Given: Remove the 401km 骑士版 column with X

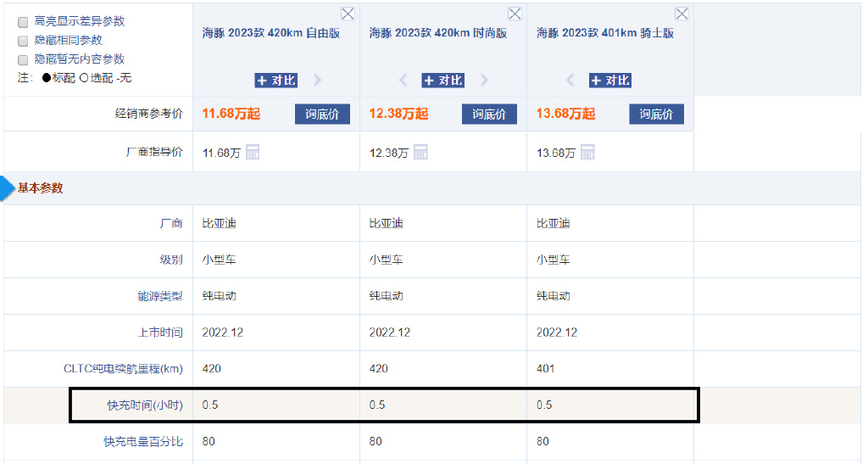Looking at the screenshot, I should tap(682, 14).
